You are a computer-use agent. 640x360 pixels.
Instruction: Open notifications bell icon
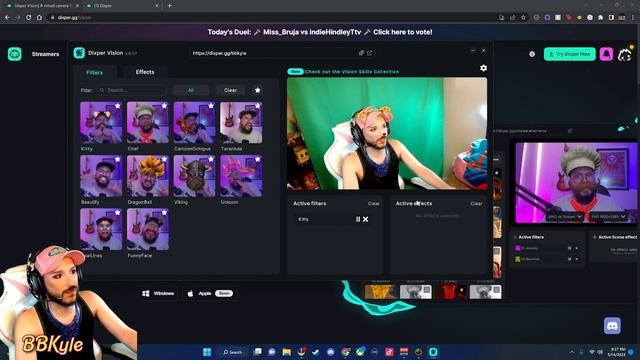606,54
